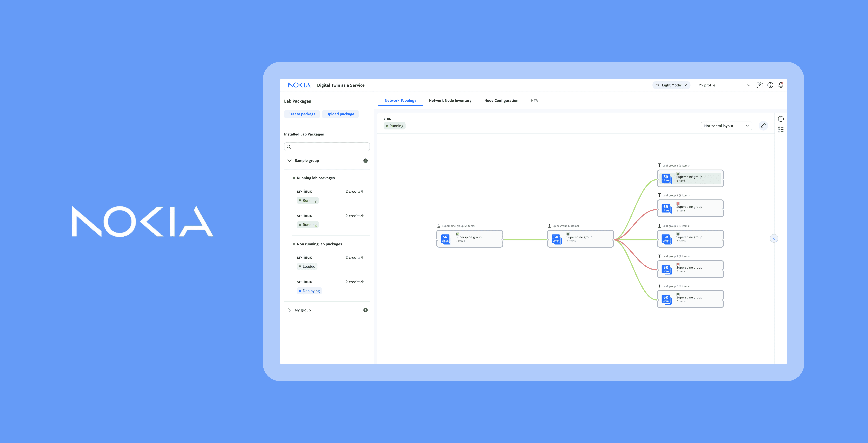Click the collapse arrow on right panel edge
This screenshot has height=443, width=868.
pos(774,238)
